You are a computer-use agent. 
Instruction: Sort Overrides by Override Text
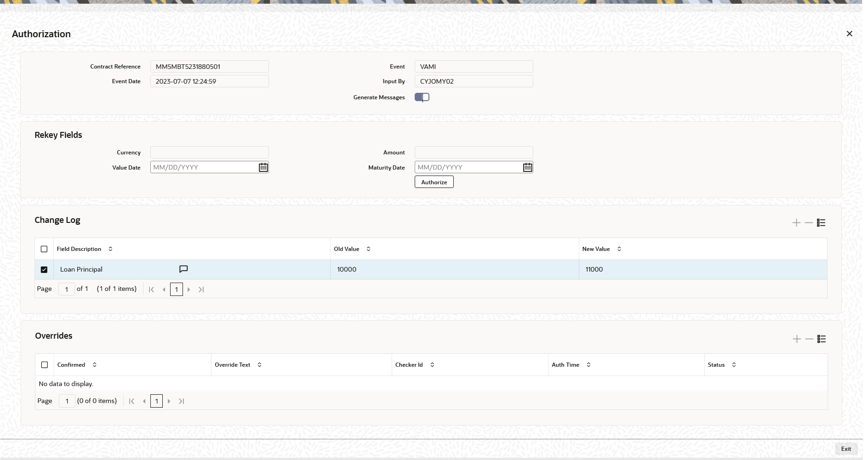pyautogui.click(x=260, y=365)
